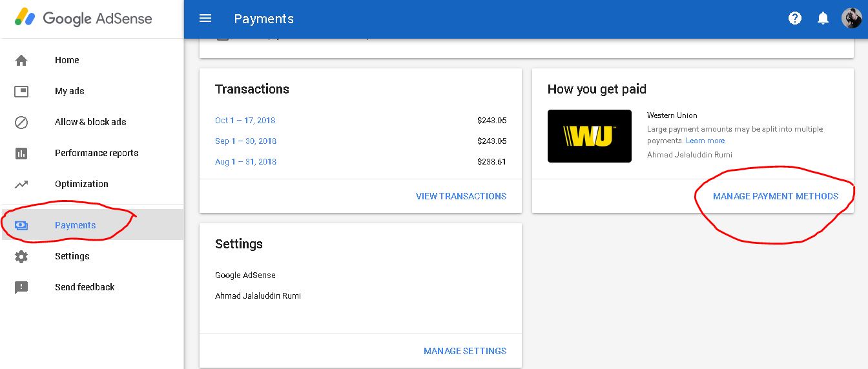Click the My ads sidebar icon

click(x=21, y=91)
